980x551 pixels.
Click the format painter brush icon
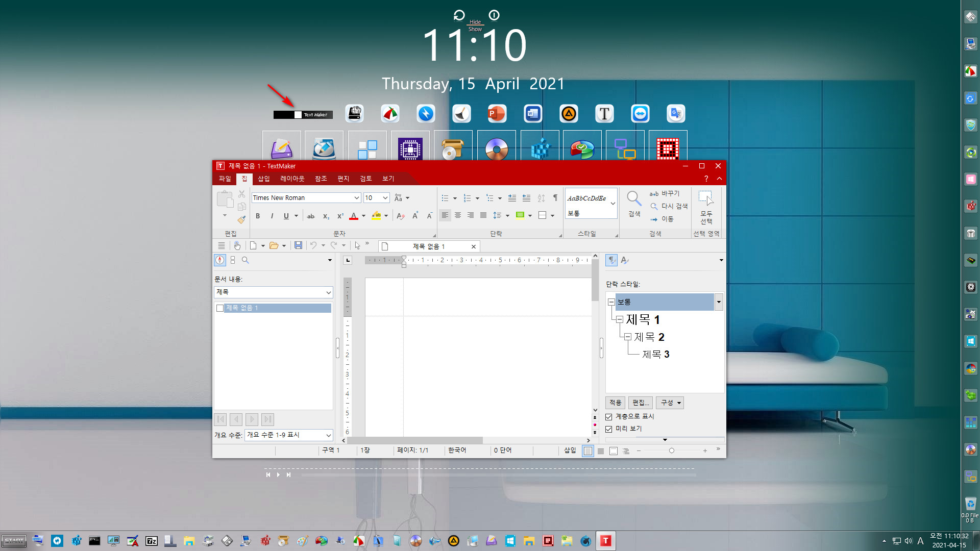tap(241, 219)
